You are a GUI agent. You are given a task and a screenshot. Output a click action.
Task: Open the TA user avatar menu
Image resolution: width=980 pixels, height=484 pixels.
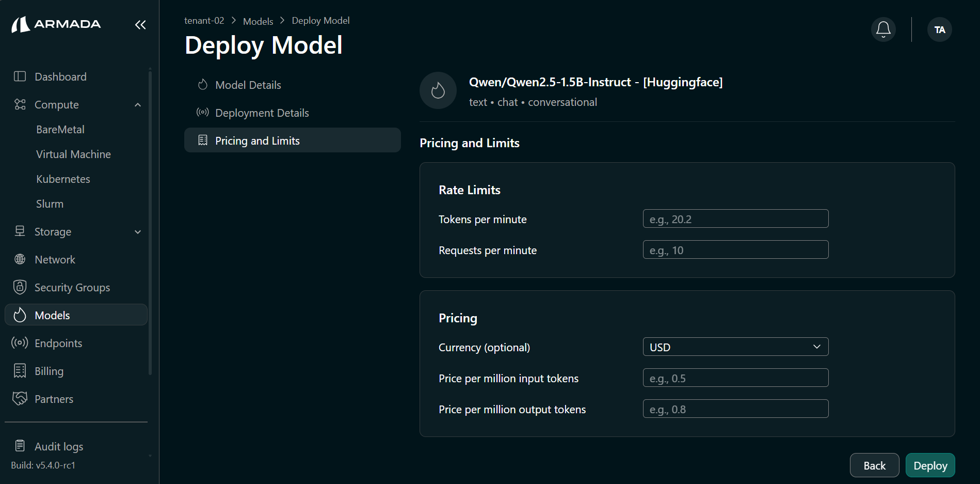tap(940, 29)
